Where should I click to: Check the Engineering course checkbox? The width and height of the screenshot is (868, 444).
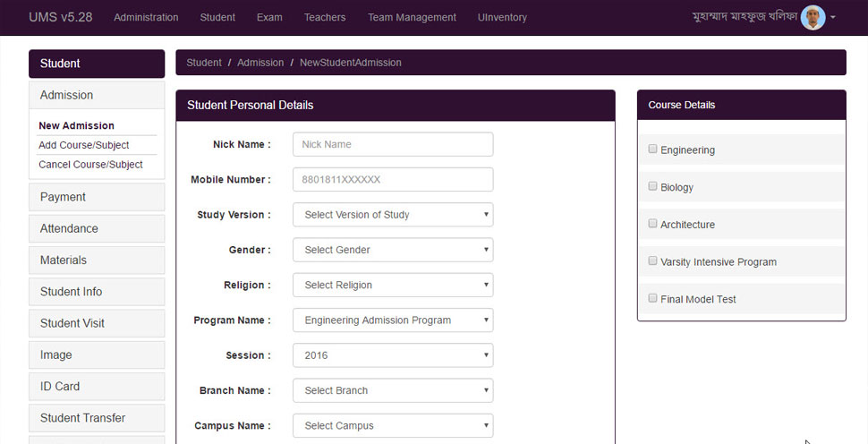pos(652,149)
